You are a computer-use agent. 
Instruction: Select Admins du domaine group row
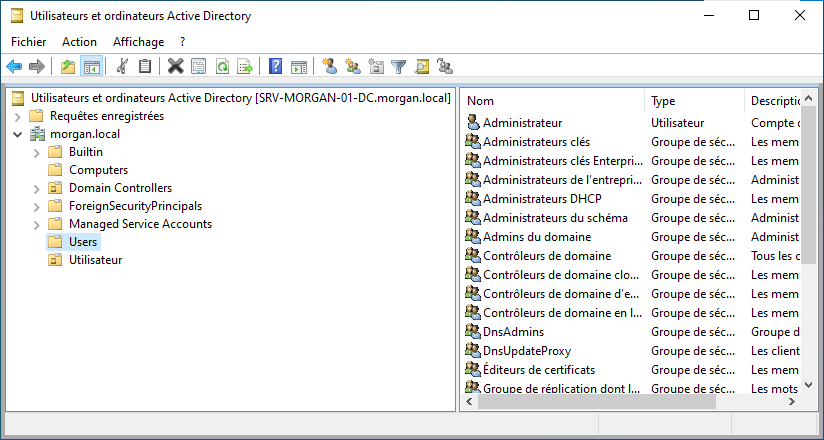[x=536, y=237]
